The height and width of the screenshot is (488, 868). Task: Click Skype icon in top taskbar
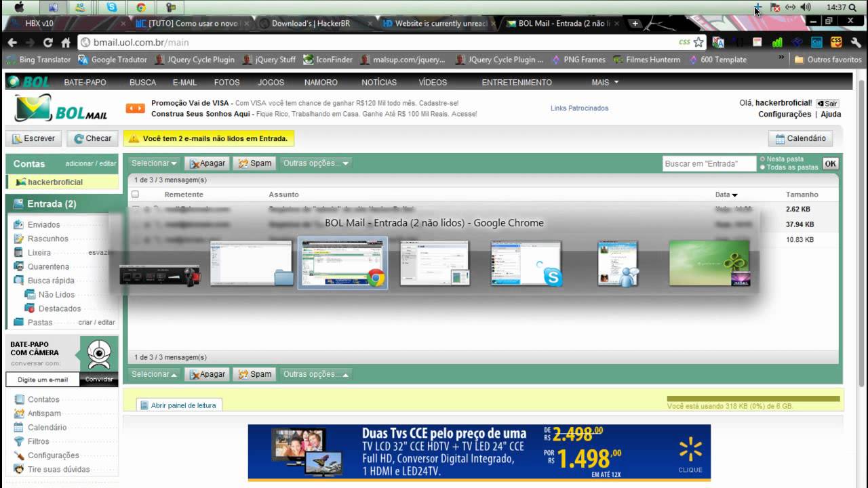[112, 7]
